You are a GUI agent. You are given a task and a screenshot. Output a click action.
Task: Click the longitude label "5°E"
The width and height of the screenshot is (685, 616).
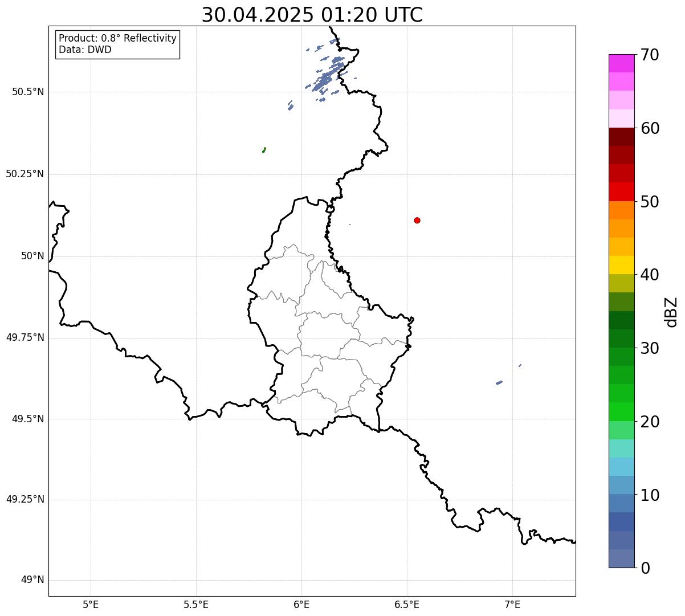pyautogui.click(x=91, y=604)
